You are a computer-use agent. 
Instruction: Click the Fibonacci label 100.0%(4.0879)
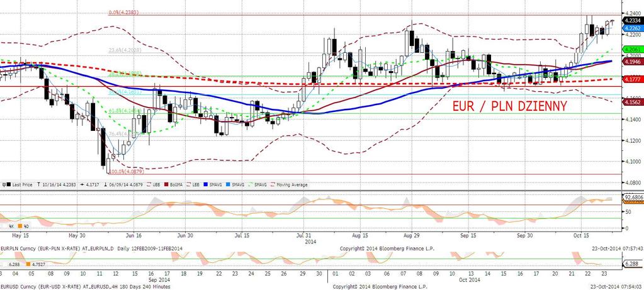pyautogui.click(x=125, y=172)
